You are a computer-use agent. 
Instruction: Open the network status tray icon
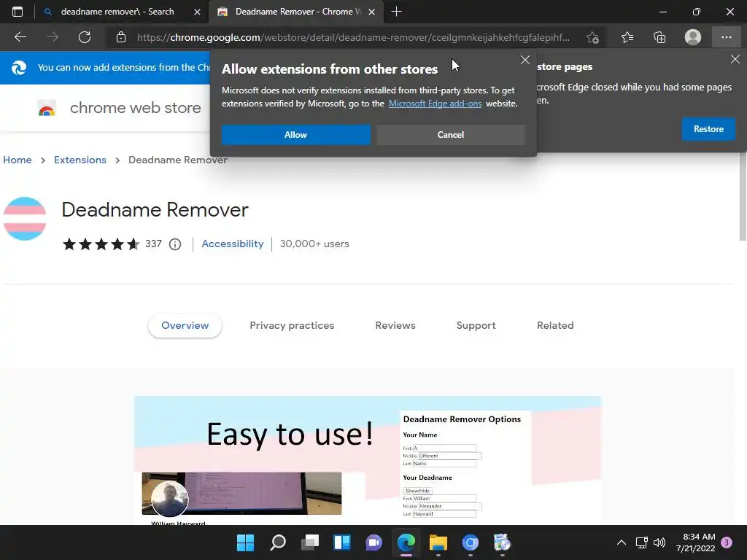tap(642, 542)
